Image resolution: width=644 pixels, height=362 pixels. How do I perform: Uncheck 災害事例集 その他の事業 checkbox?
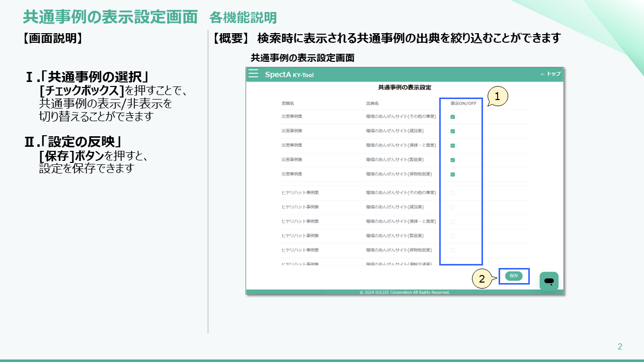pyautogui.click(x=453, y=117)
